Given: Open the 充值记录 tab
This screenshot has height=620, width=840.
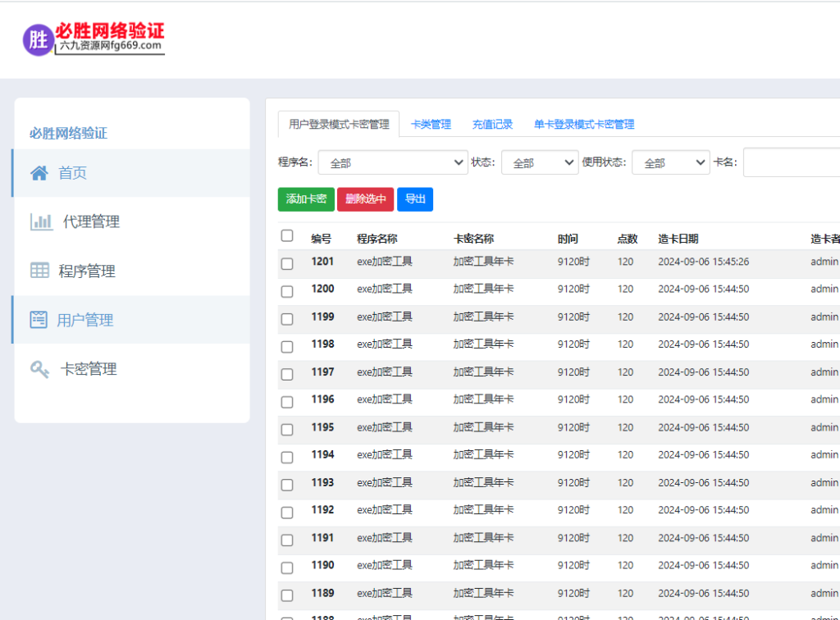Looking at the screenshot, I should [492, 125].
